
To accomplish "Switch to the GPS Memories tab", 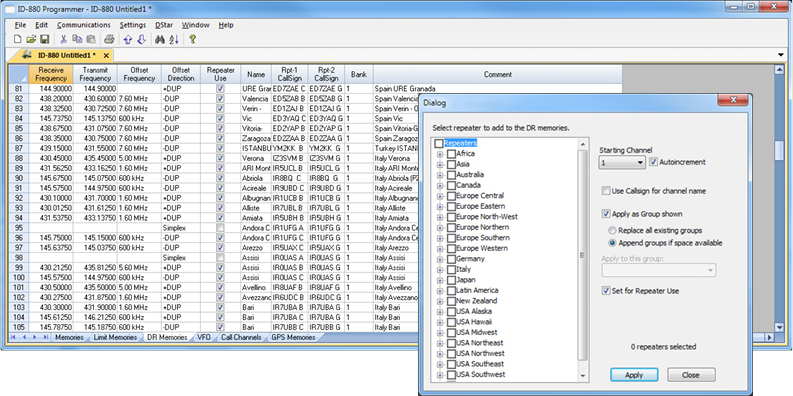I will tap(293, 337).
